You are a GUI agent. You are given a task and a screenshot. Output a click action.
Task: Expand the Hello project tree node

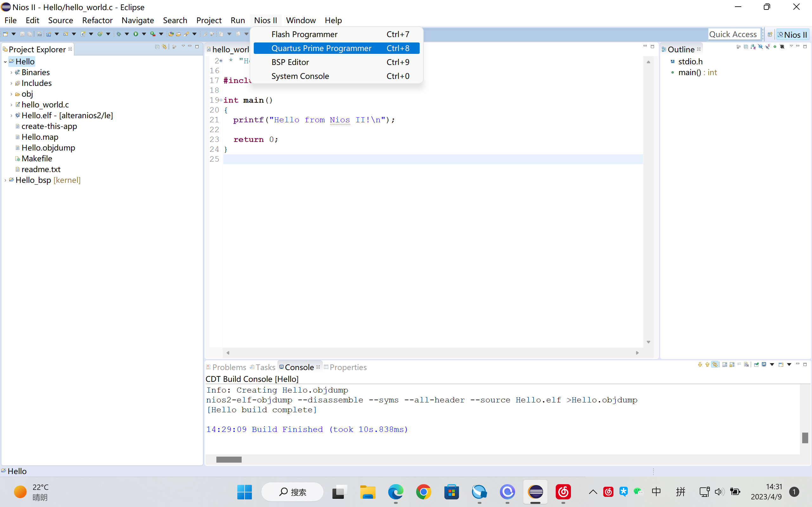tap(5, 61)
